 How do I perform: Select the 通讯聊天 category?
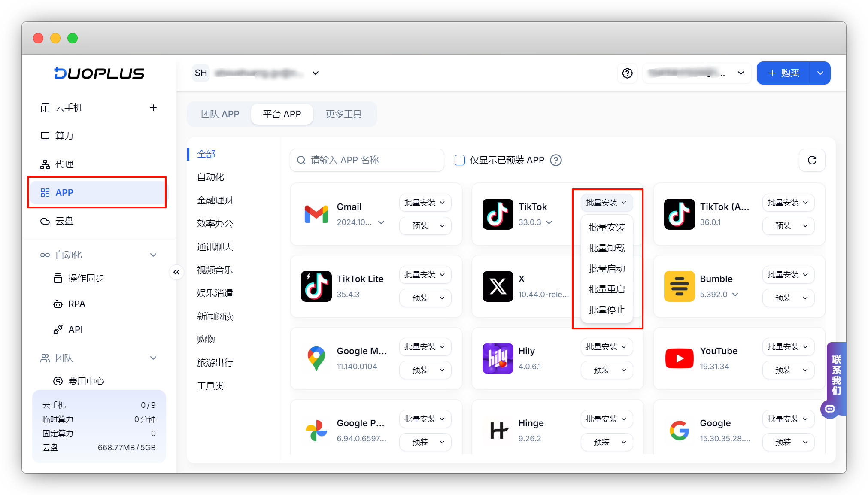[215, 247]
